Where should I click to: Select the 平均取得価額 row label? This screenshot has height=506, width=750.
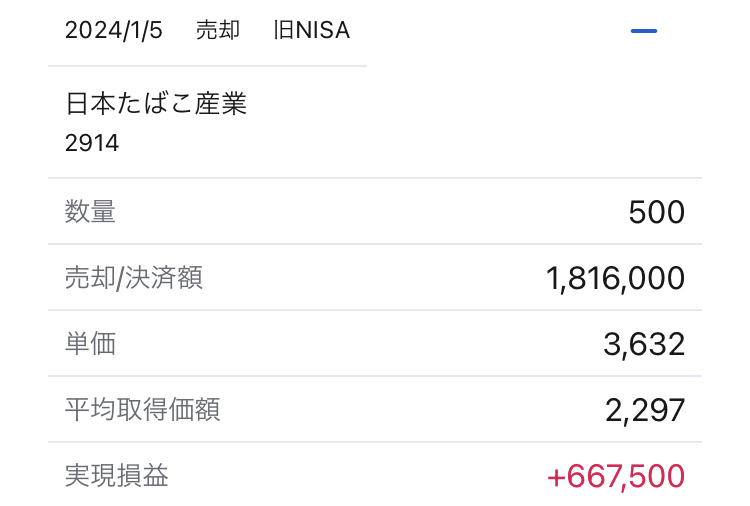coord(143,409)
